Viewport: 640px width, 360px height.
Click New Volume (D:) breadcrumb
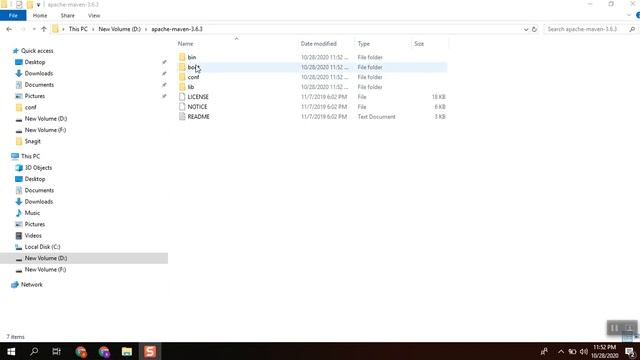coord(119,29)
